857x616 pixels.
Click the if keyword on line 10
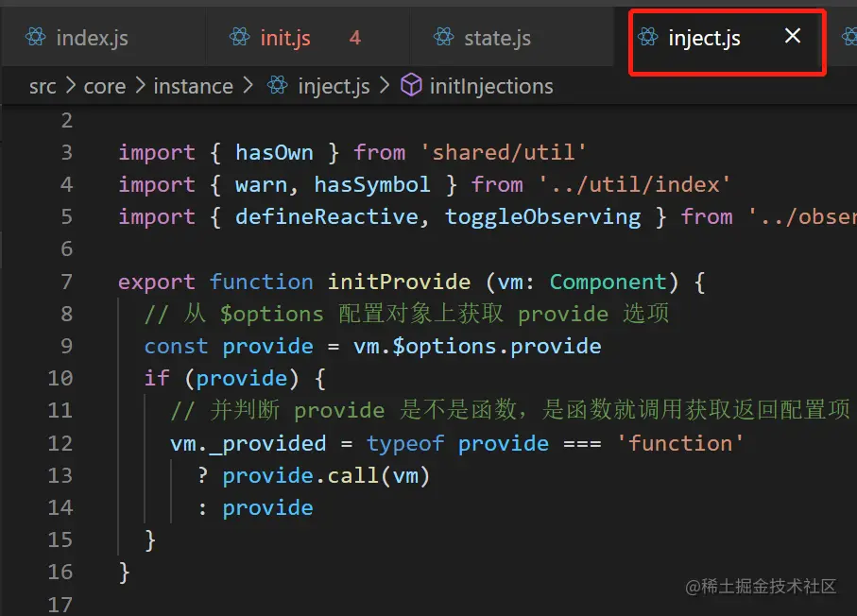tap(158, 378)
